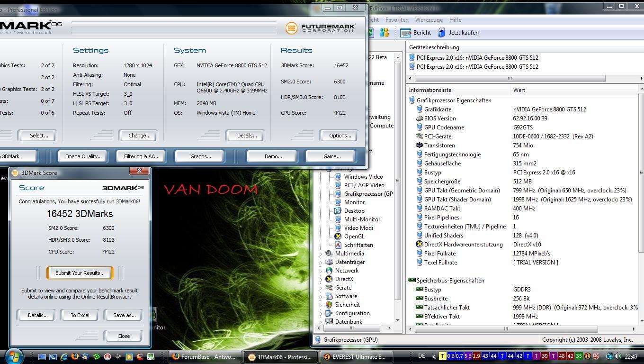Start Demo... in 3DMark06

pyautogui.click(x=273, y=156)
